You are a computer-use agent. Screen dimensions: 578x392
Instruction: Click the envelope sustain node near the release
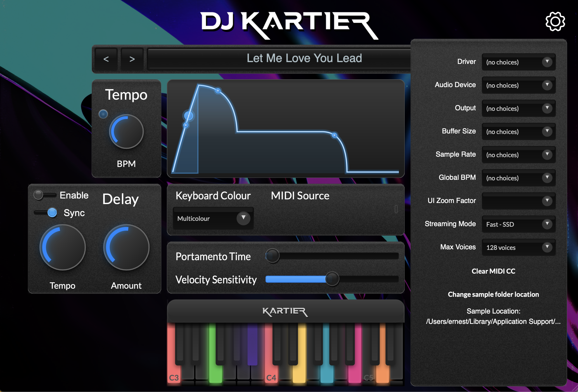(x=334, y=135)
